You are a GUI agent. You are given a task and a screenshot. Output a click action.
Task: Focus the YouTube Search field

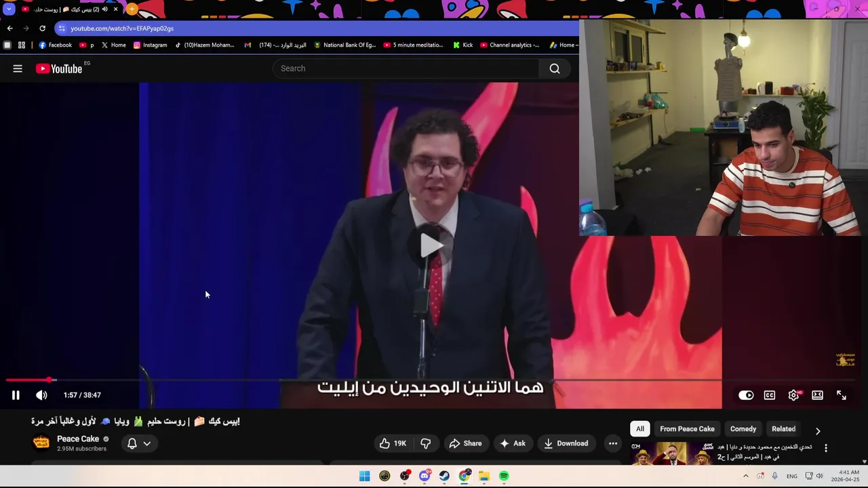pyautogui.click(x=407, y=68)
